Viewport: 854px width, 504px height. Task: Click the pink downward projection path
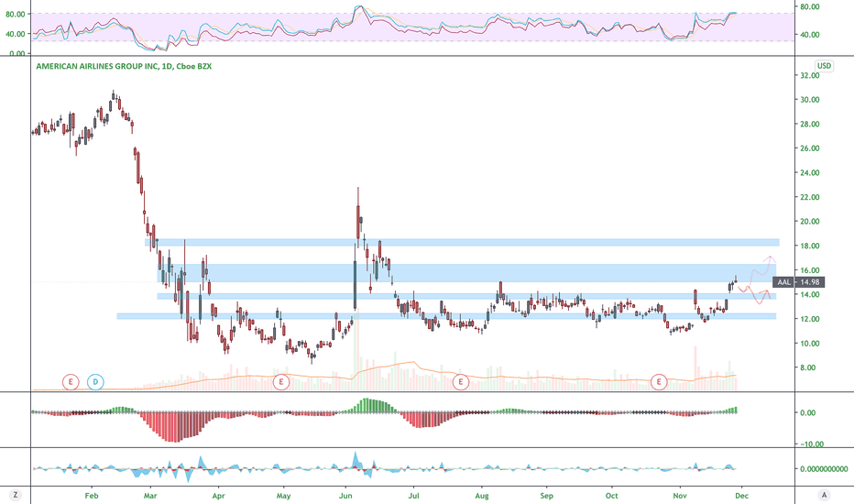754,294
